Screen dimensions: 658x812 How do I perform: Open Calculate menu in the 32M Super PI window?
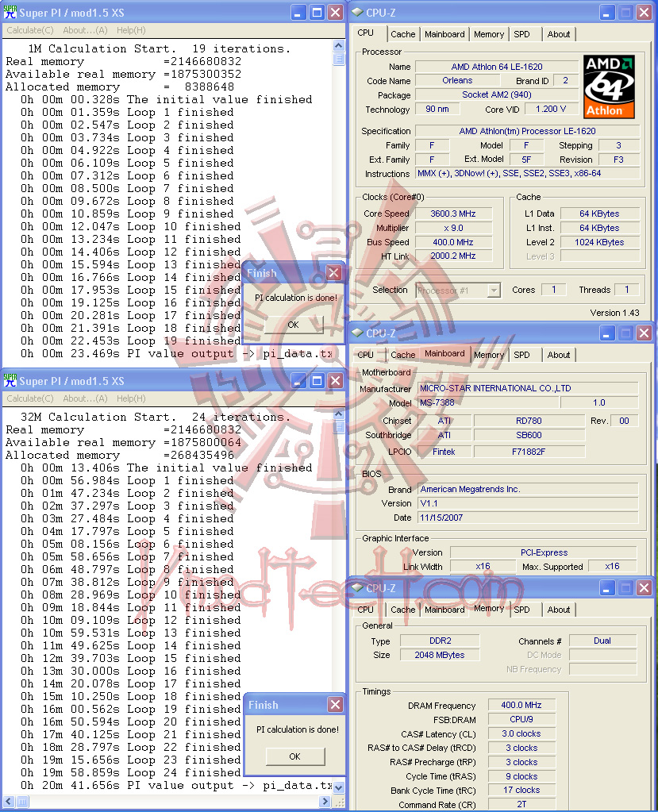click(30, 398)
